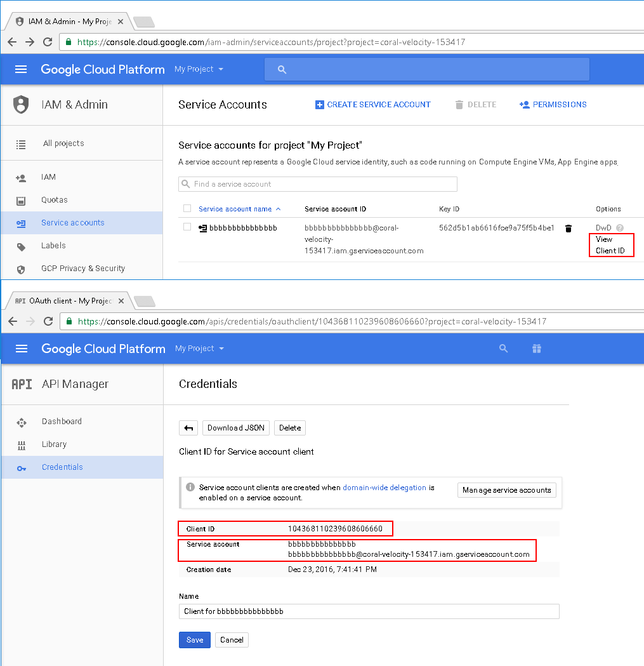Toggle the select-all service accounts checkbox
This screenshot has height=666, width=644.
point(187,208)
